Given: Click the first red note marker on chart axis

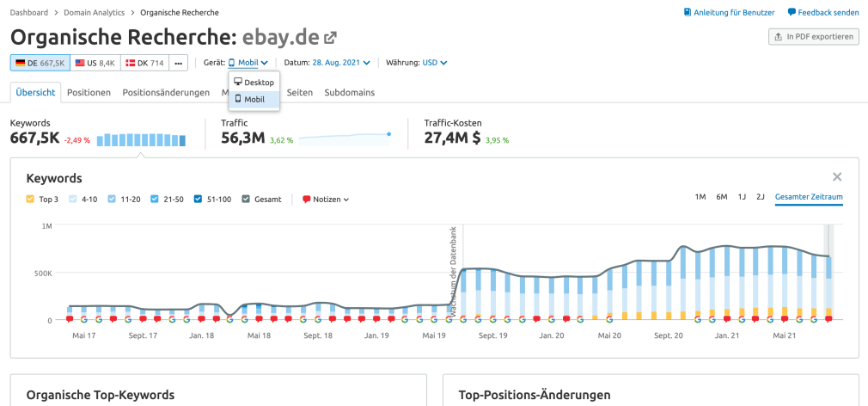Looking at the screenshot, I should pyautogui.click(x=70, y=319).
